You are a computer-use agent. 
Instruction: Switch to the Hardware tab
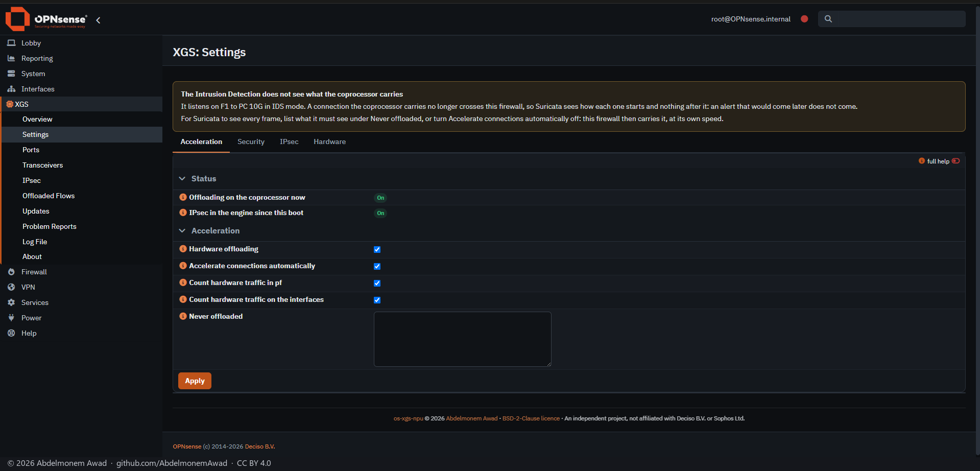(329, 142)
